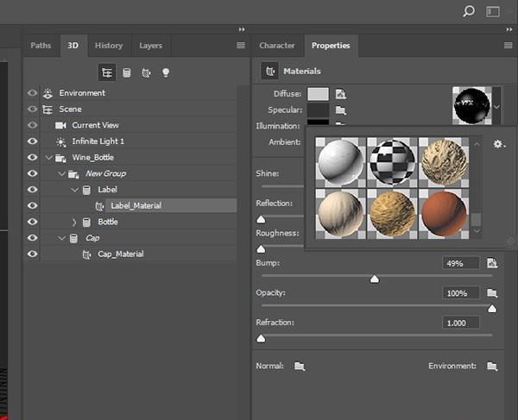Click the Label_Material material icon
The width and height of the screenshot is (518, 420).
click(x=99, y=206)
